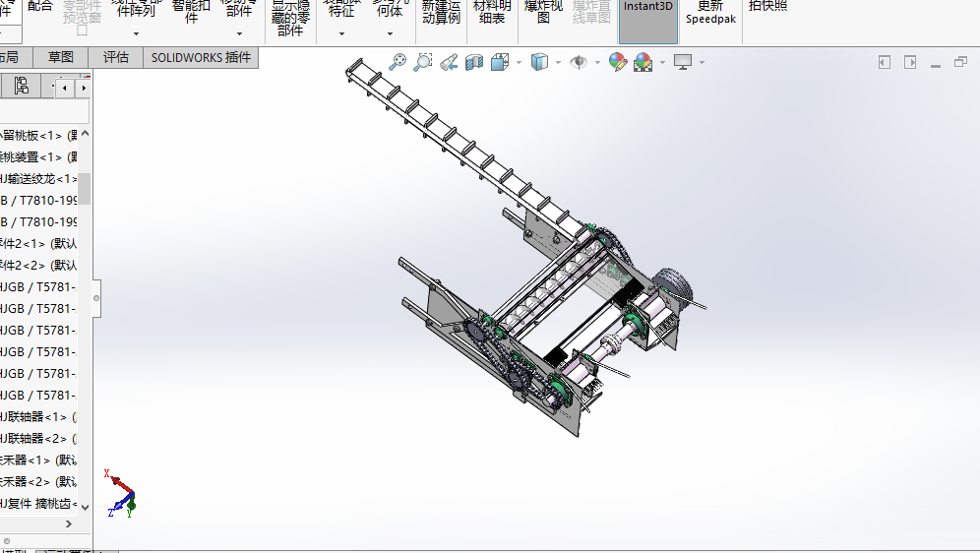
Task: Open the 装配体特征 dropdown arrow
Action: [341, 33]
